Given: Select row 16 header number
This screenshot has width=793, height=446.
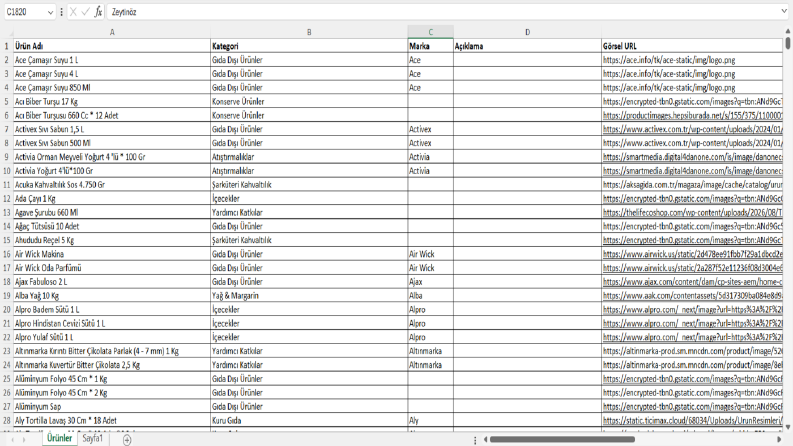Looking at the screenshot, I should point(7,254).
